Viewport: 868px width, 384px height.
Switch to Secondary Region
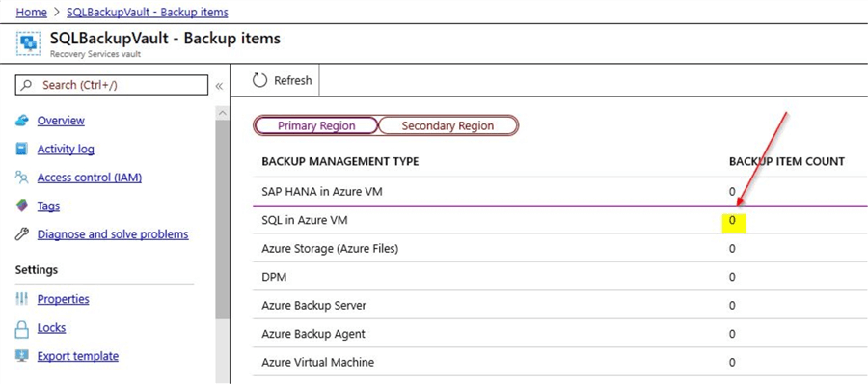[x=448, y=125]
